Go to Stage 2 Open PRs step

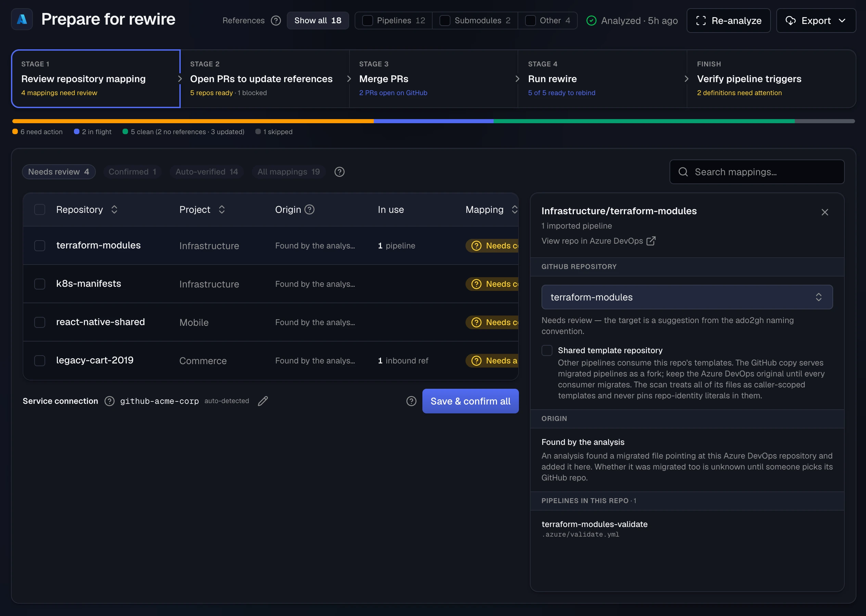pyautogui.click(x=264, y=78)
